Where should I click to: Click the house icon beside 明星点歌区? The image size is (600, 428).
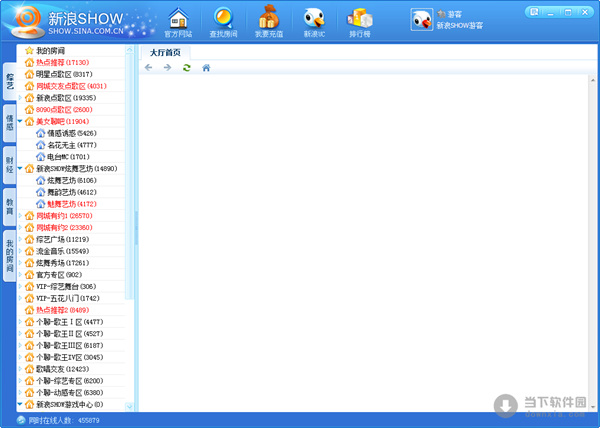[29, 74]
